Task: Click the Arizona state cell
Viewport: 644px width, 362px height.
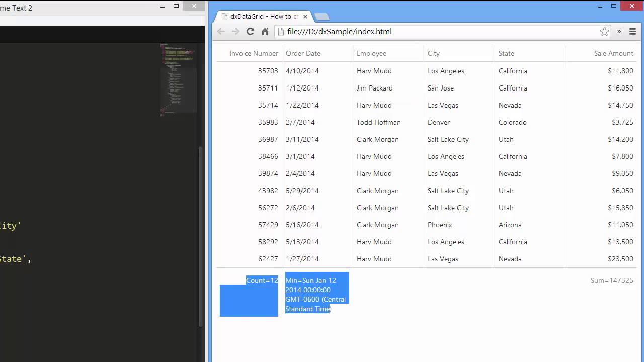Action: (510, 225)
